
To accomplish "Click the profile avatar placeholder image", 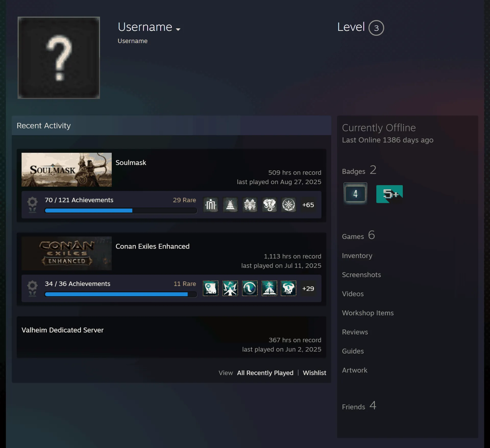I will click(x=59, y=58).
